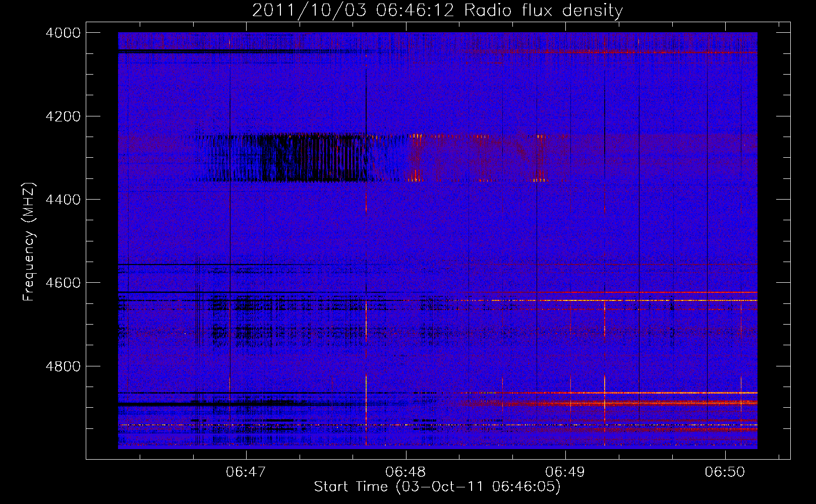Click the Y-axis label "Frequency (MHZ)"

29,242
